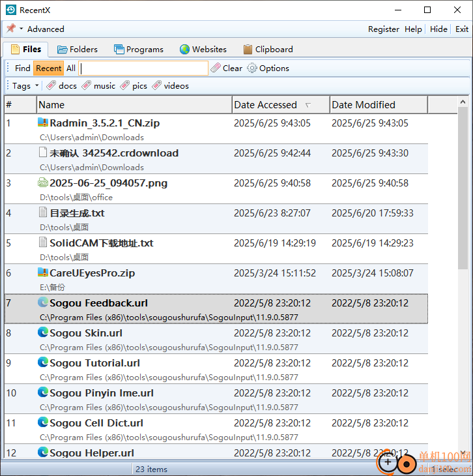Viewport: 473px width, 476px height.
Task: Switch to the Folders tab
Action: click(78, 49)
